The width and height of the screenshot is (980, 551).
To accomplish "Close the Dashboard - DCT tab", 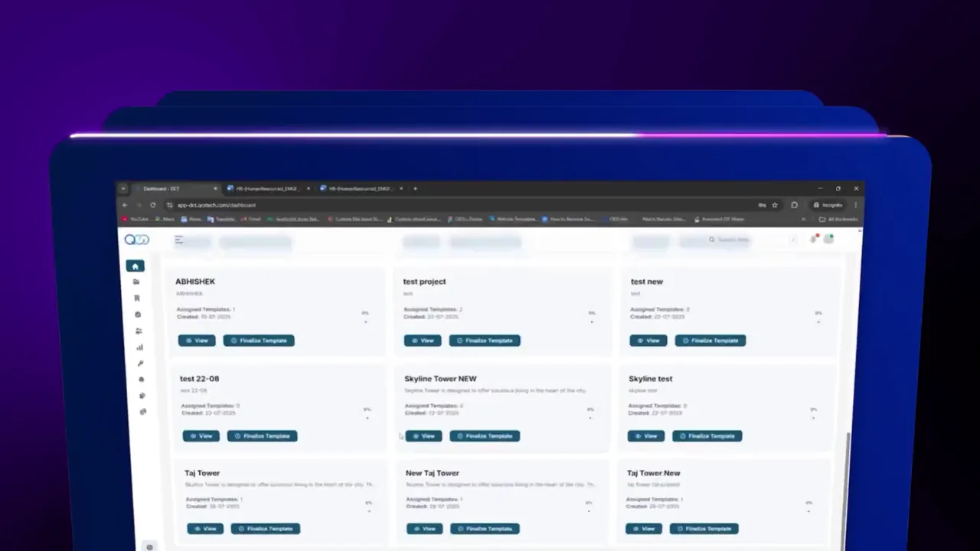I will [215, 188].
